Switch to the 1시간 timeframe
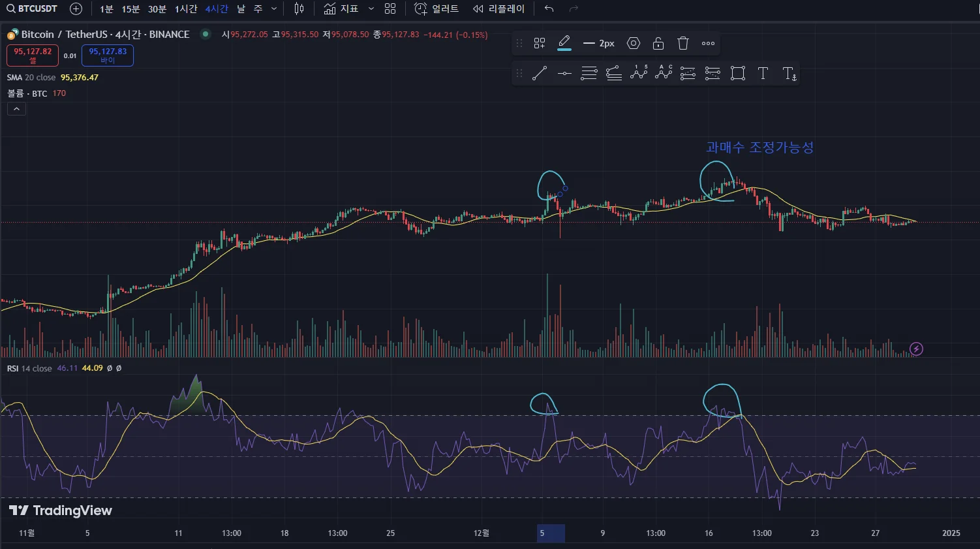980x549 pixels. tap(186, 9)
